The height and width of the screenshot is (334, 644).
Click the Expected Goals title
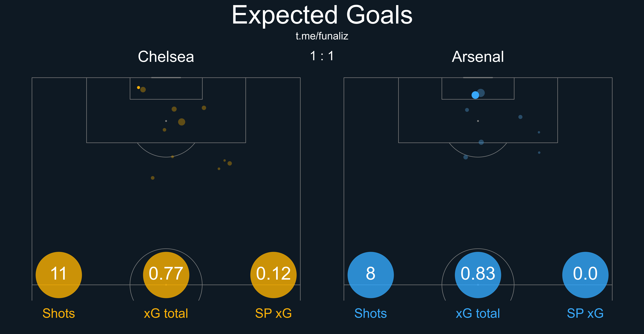(322, 15)
